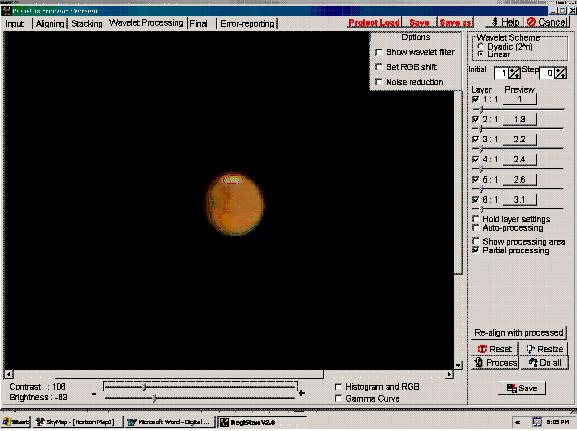Click the Step value spinner arrows
Image resolution: width=577 pixels, height=431 pixels.
point(560,73)
